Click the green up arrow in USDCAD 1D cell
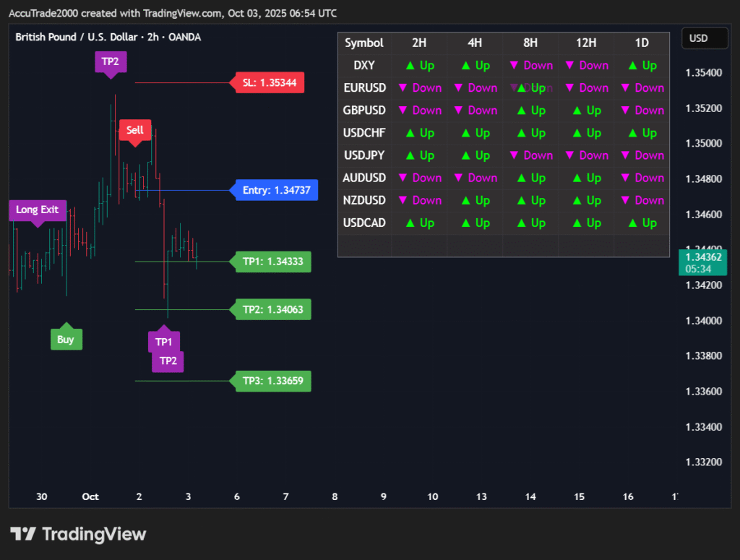 click(632, 223)
